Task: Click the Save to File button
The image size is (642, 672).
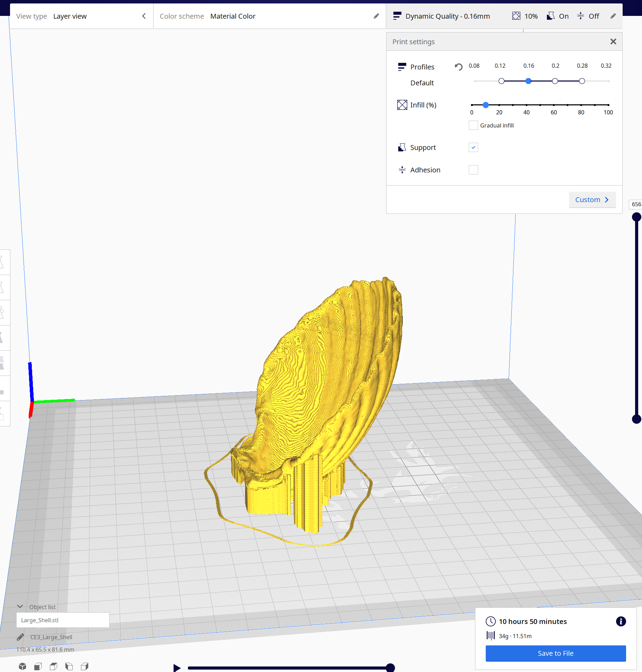Action: [556, 653]
